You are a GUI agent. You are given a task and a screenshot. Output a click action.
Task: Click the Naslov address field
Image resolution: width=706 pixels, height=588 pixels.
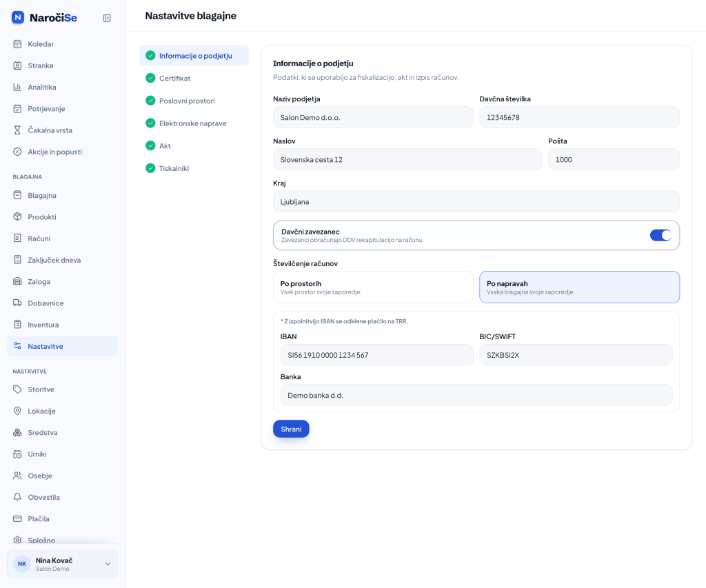407,160
